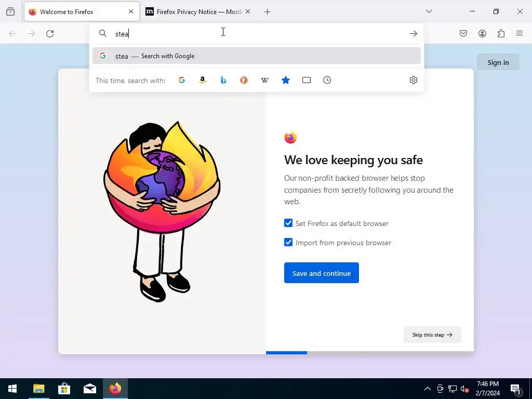Open File Explorer from taskbar

tap(38, 389)
